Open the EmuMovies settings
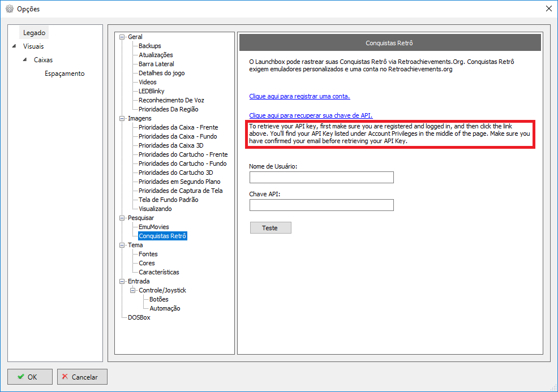Screen dimensions: 558x392 pyautogui.click(x=154, y=227)
